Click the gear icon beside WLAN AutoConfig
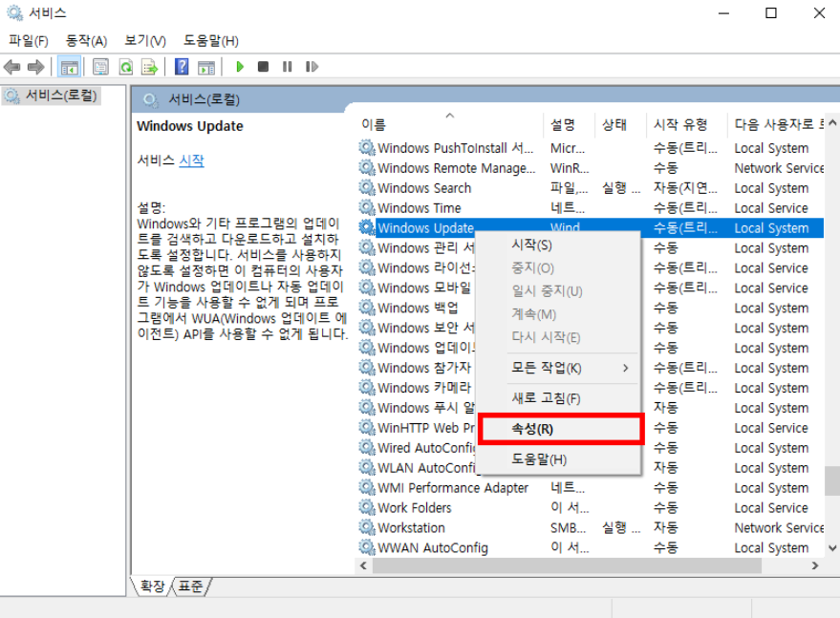This screenshot has height=618, width=840. pos(367,467)
